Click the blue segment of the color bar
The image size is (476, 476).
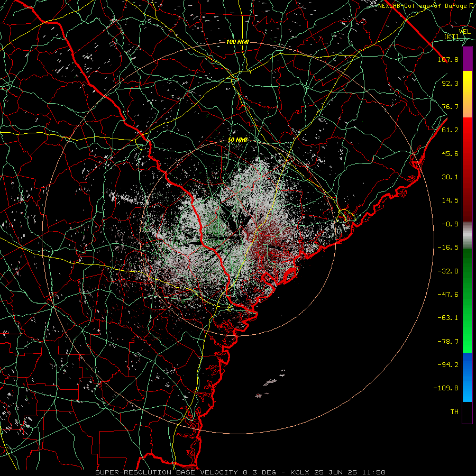(467, 377)
